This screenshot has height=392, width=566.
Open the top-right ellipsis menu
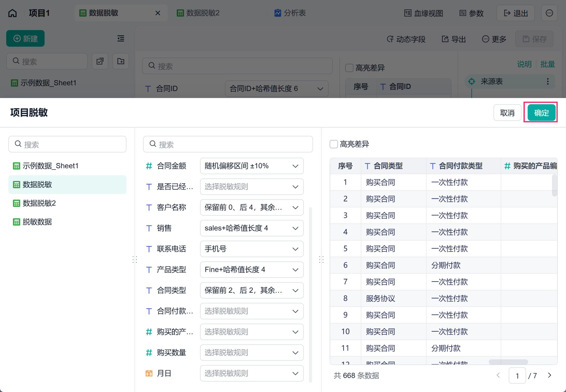(549, 13)
